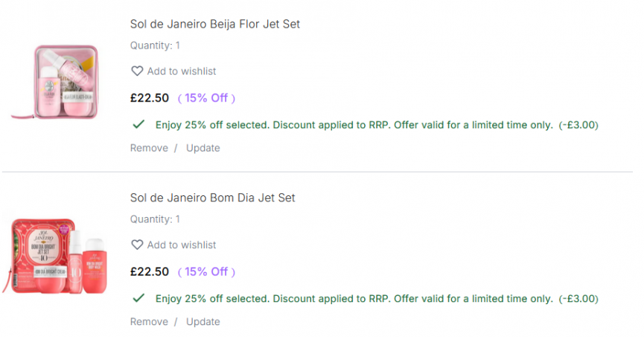The image size is (644, 337).
Task: Click the Quantity: 1 text for Beija Flor set
Action: point(155,45)
